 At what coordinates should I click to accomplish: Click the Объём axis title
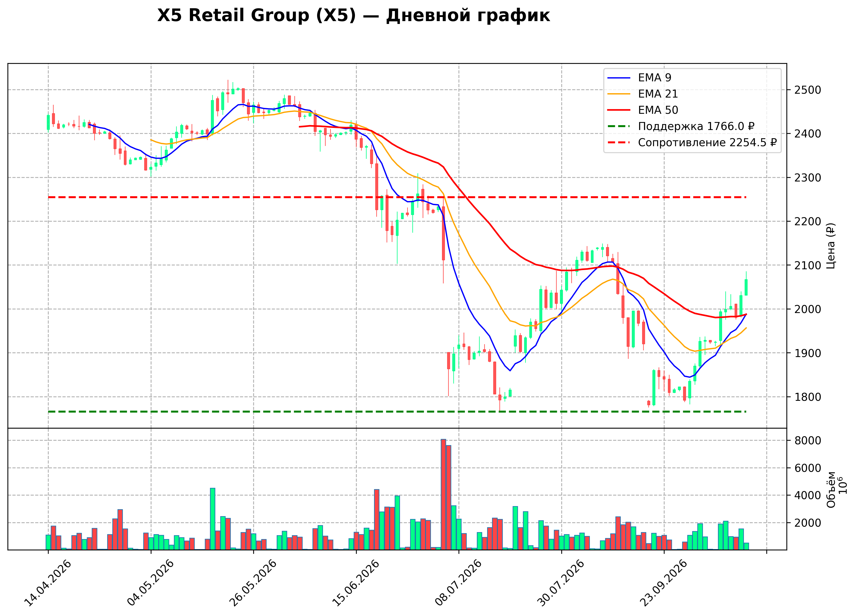tap(831, 489)
